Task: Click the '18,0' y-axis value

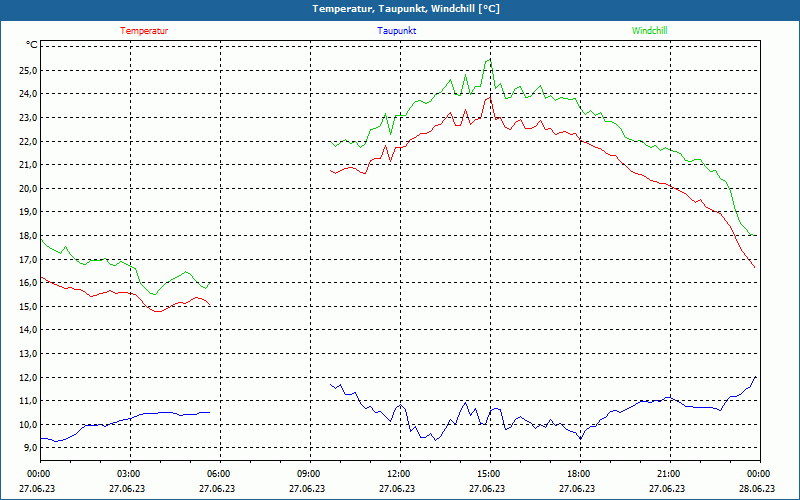Action: (28, 236)
